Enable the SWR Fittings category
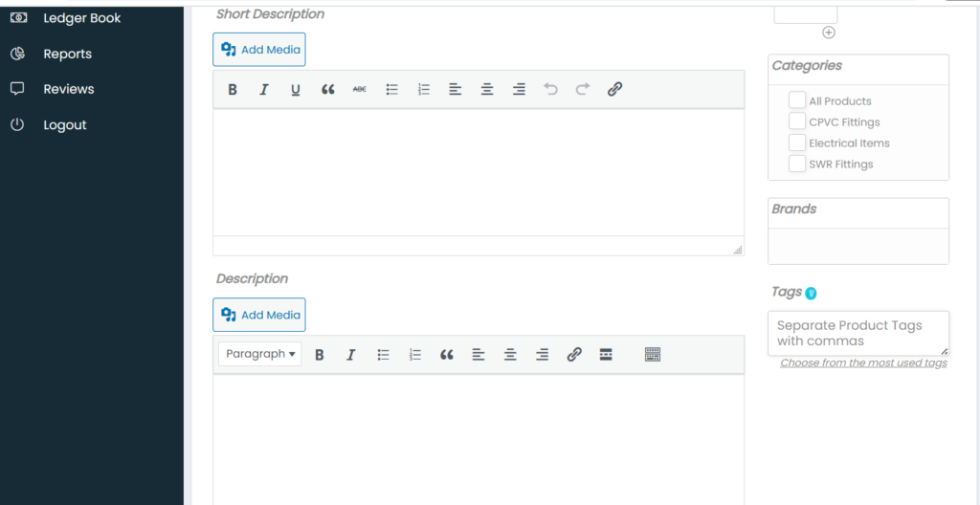 click(x=797, y=164)
